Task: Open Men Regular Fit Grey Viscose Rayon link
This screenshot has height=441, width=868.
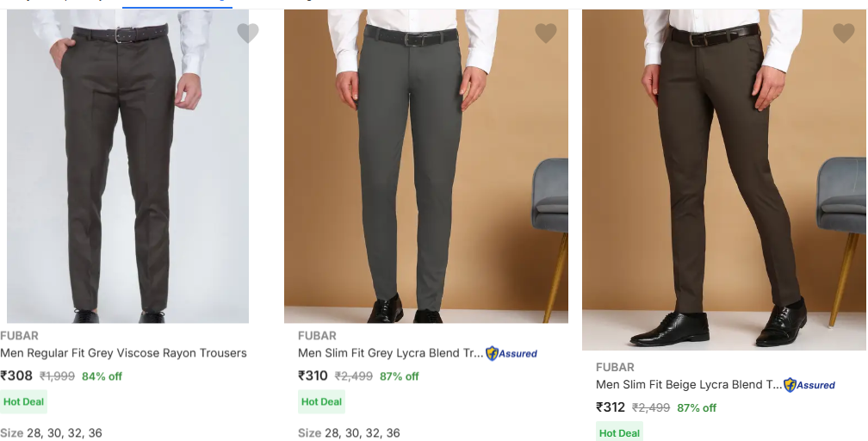Action: pyautogui.click(x=123, y=353)
